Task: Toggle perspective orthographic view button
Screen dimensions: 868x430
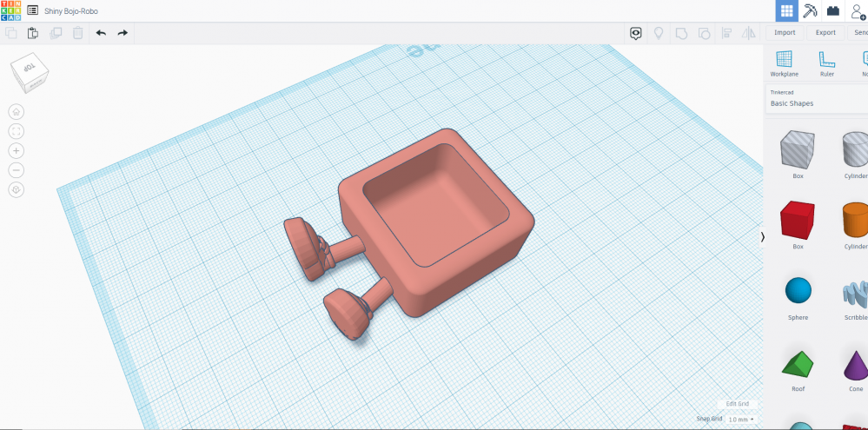Action: click(x=16, y=190)
